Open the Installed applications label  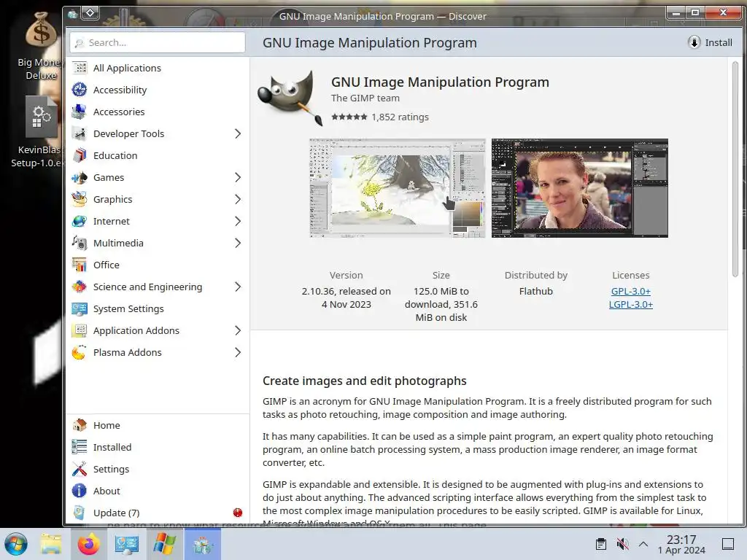click(112, 447)
